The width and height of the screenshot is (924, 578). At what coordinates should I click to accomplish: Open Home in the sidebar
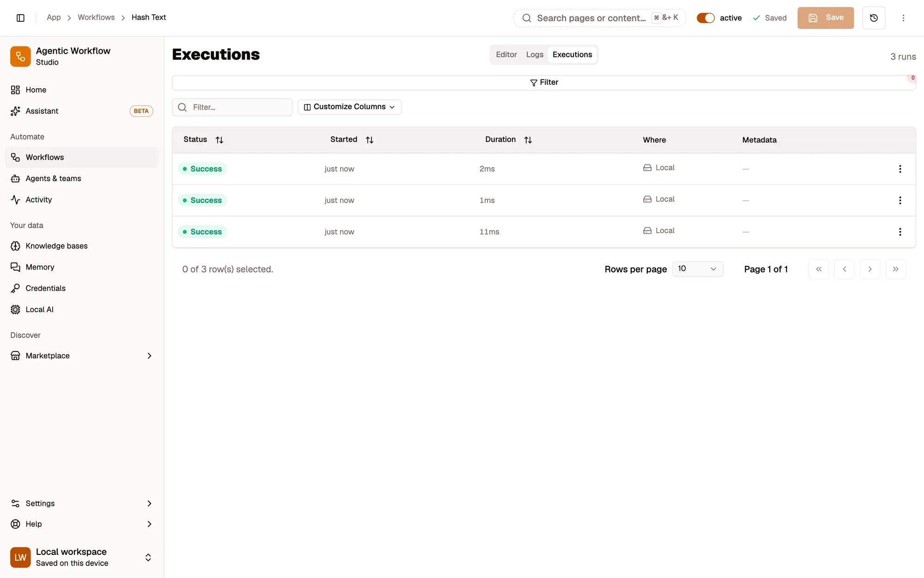click(x=82, y=90)
